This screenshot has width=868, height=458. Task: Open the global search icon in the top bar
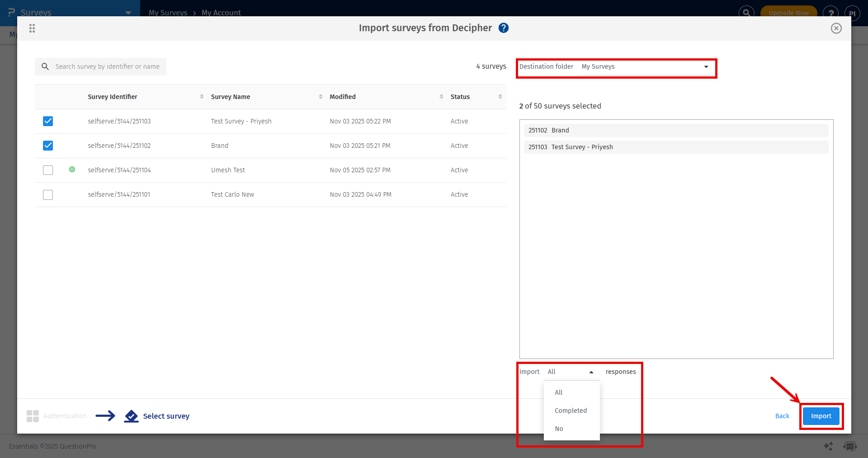[x=746, y=12]
